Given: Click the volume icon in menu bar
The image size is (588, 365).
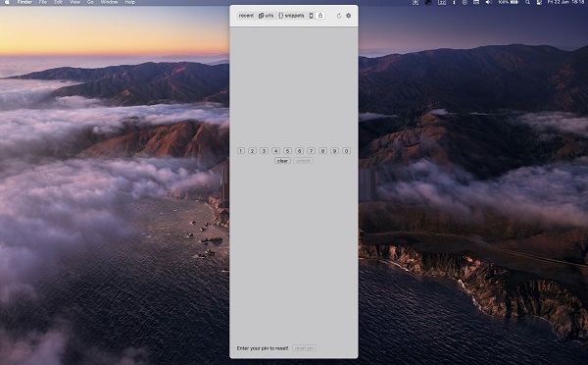Looking at the screenshot, I should (488, 2).
